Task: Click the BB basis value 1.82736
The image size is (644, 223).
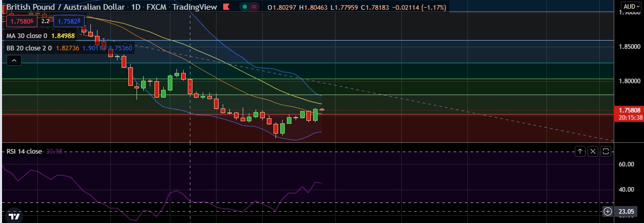Action: tap(68, 48)
